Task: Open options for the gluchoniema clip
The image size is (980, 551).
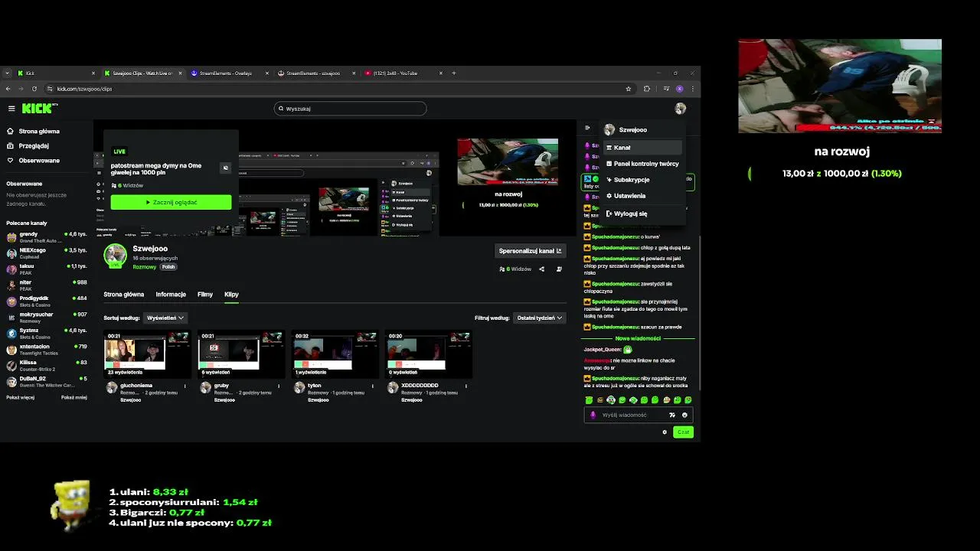Action: [185, 386]
